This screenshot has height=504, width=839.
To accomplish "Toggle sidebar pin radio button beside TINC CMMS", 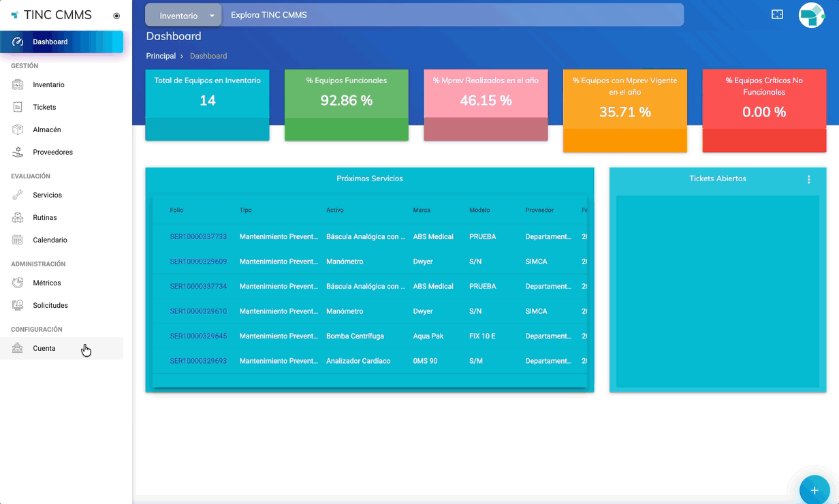I will pyautogui.click(x=116, y=16).
